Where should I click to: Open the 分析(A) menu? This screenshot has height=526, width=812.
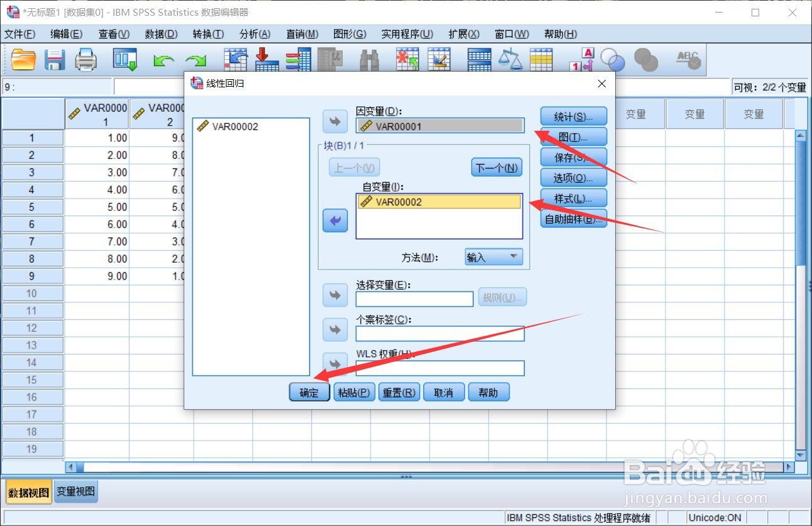coord(255,34)
